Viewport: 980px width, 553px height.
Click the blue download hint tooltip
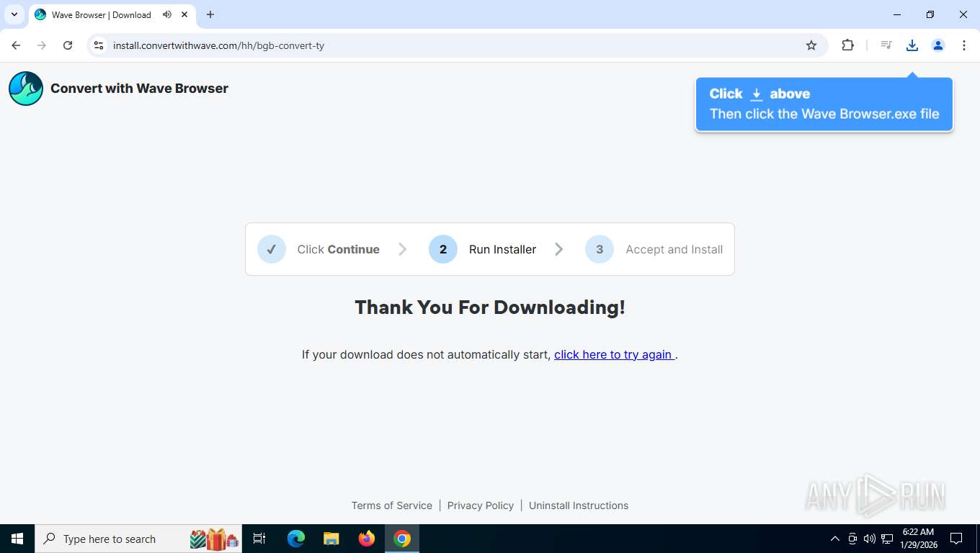pyautogui.click(x=824, y=104)
